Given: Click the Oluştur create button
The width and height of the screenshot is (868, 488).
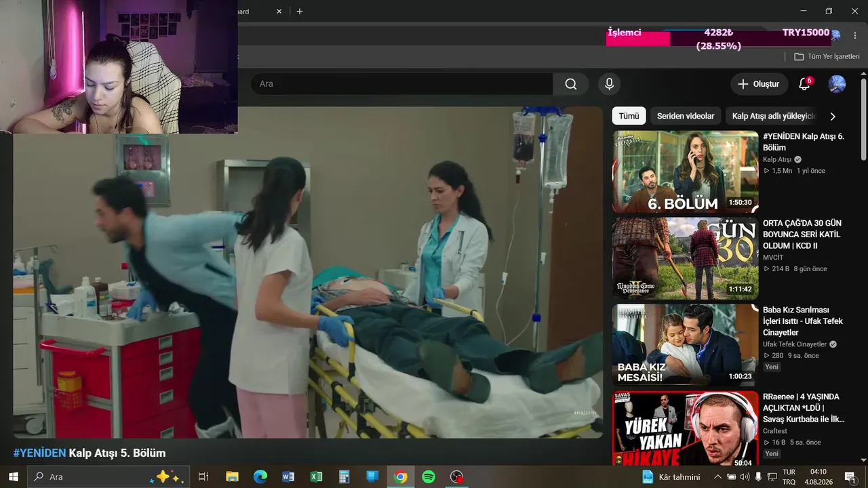Looking at the screenshot, I should (759, 84).
